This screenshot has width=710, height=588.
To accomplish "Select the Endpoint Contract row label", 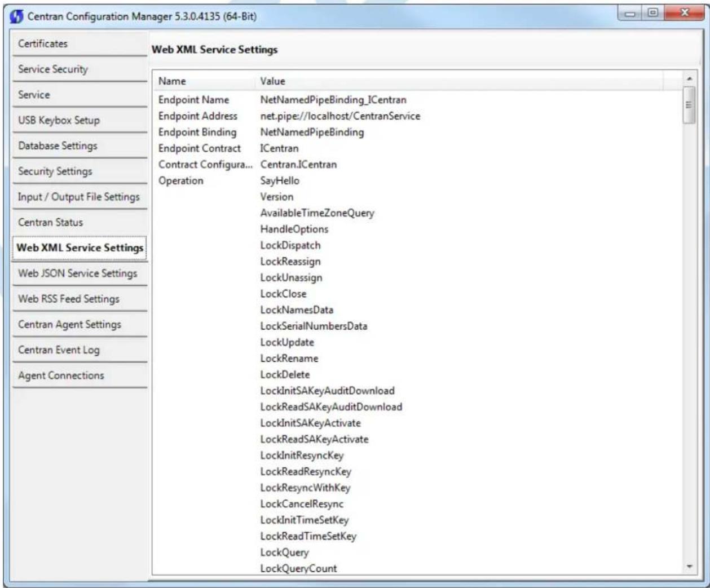I will 200,148.
